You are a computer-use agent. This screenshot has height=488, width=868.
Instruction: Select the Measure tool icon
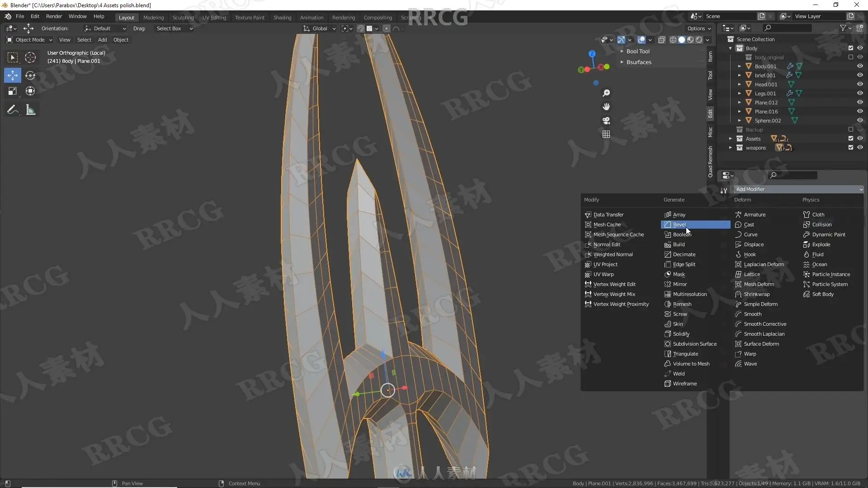(30, 110)
